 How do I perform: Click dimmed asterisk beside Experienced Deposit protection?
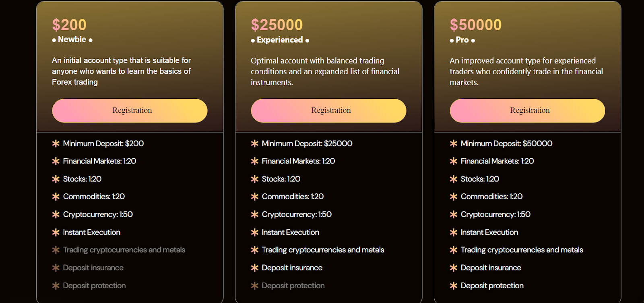click(x=254, y=285)
